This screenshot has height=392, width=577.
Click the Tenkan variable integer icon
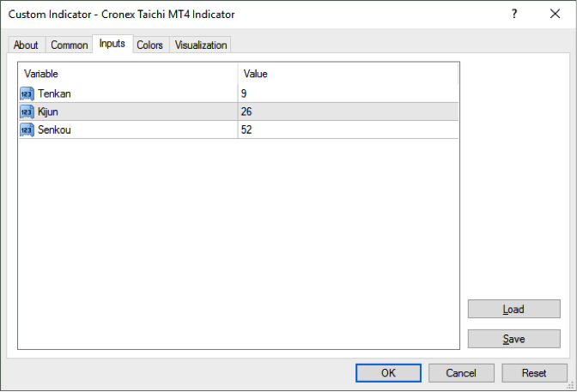(27, 93)
